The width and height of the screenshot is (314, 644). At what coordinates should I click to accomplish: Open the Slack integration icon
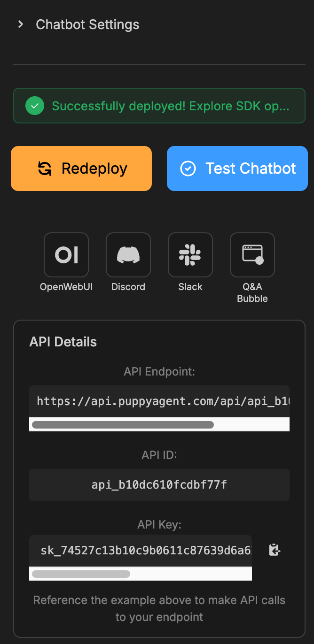click(190, 255)
